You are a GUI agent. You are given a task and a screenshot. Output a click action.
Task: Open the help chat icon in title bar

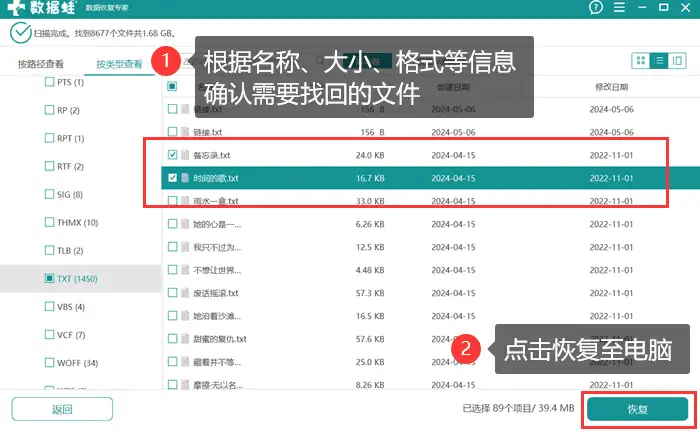click(596, 7)
